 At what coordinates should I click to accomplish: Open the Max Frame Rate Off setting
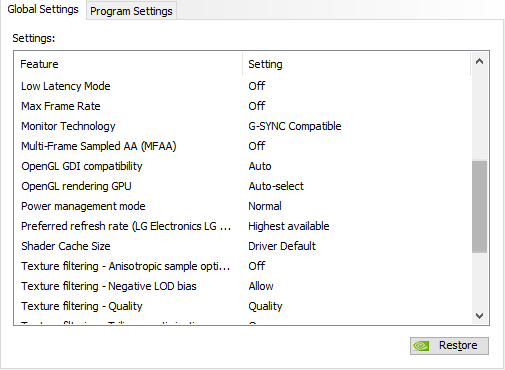257,106
